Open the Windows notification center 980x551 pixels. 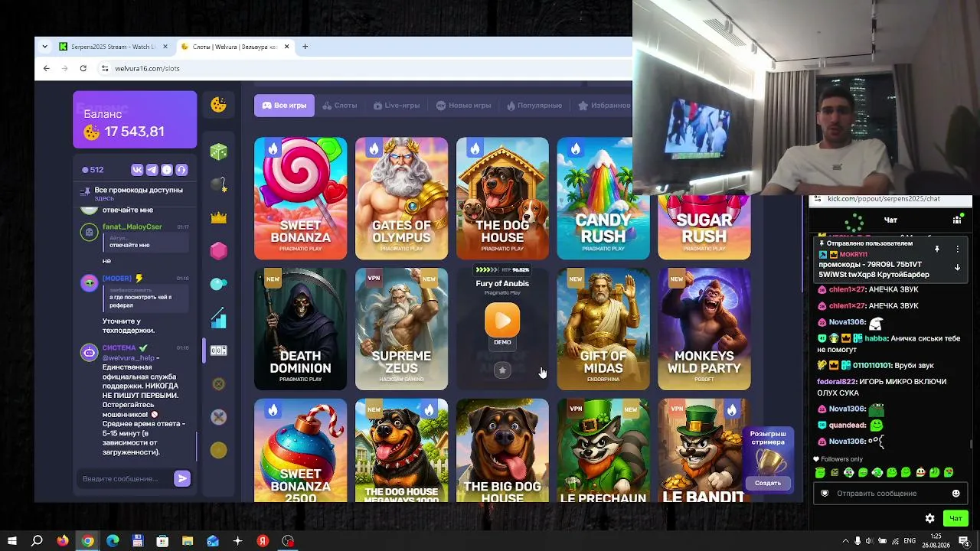point(964,541)
